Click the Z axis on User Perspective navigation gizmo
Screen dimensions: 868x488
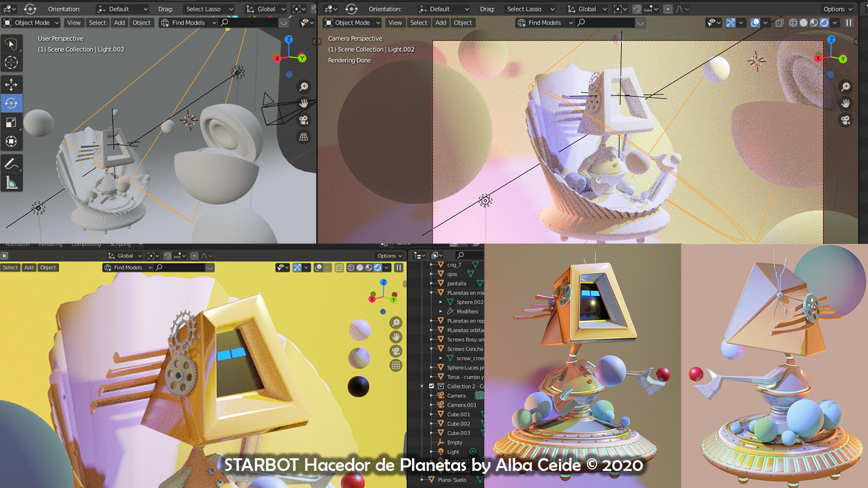pos(289,40)
